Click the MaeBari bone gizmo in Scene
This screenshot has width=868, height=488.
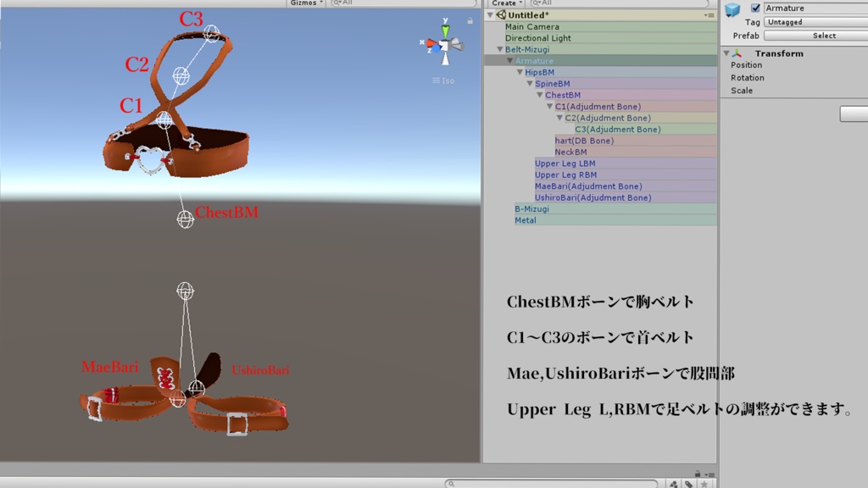point(177,399)
